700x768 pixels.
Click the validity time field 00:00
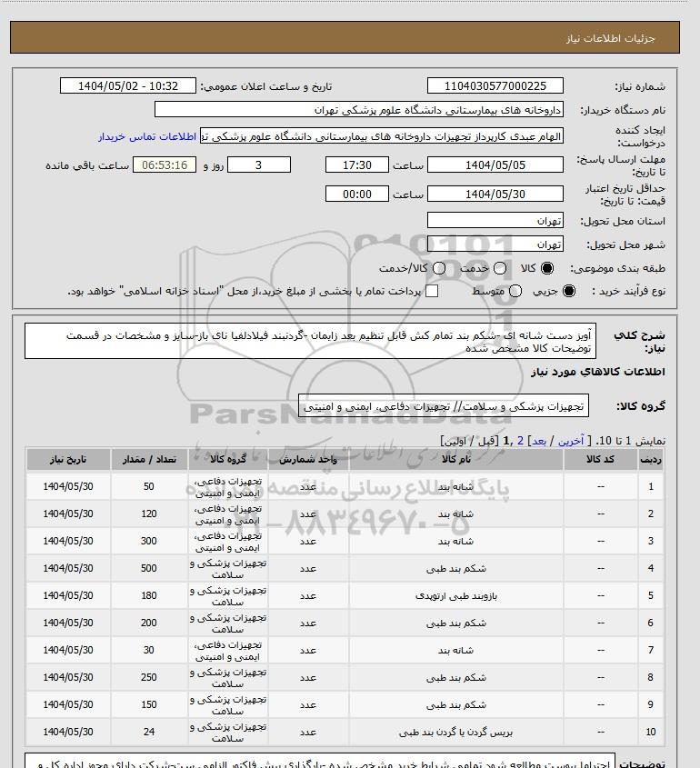[357, 194]
